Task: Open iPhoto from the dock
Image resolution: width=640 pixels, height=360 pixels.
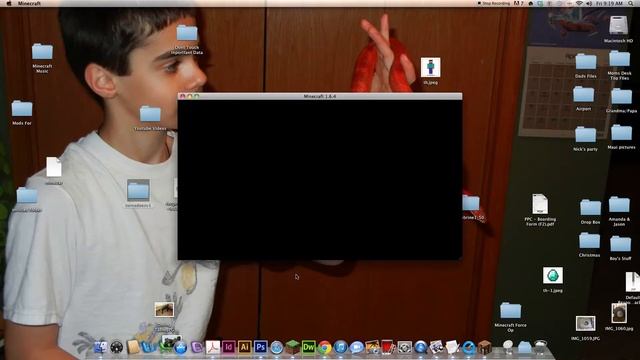Action: pyautogui.click(x=372, y=347)
